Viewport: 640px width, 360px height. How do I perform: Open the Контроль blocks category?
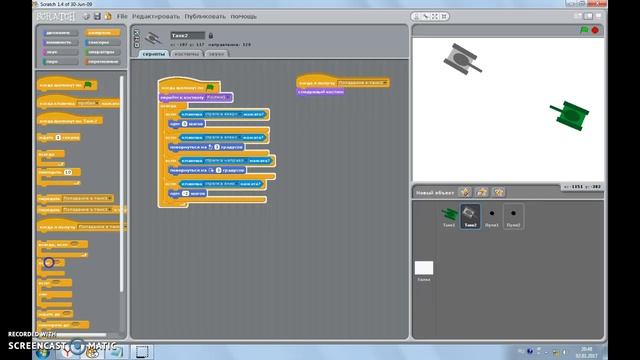pos(102,33)
